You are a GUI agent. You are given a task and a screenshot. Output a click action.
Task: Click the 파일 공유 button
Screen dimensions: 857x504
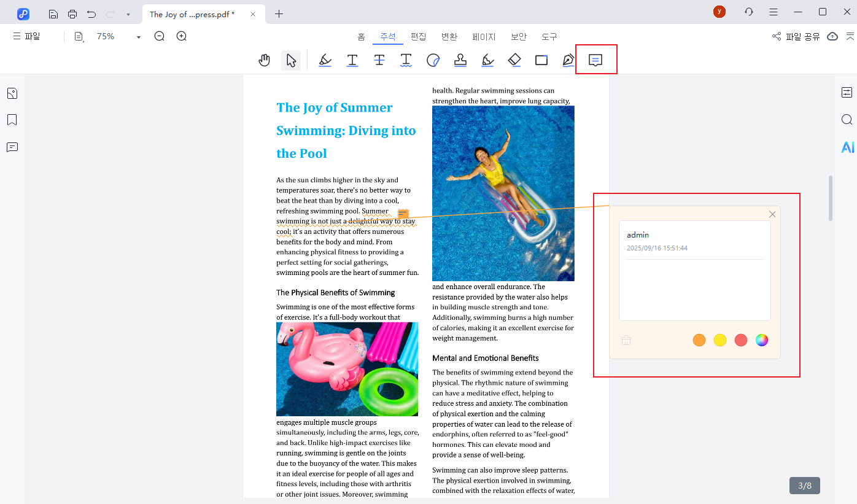[796, 37]
